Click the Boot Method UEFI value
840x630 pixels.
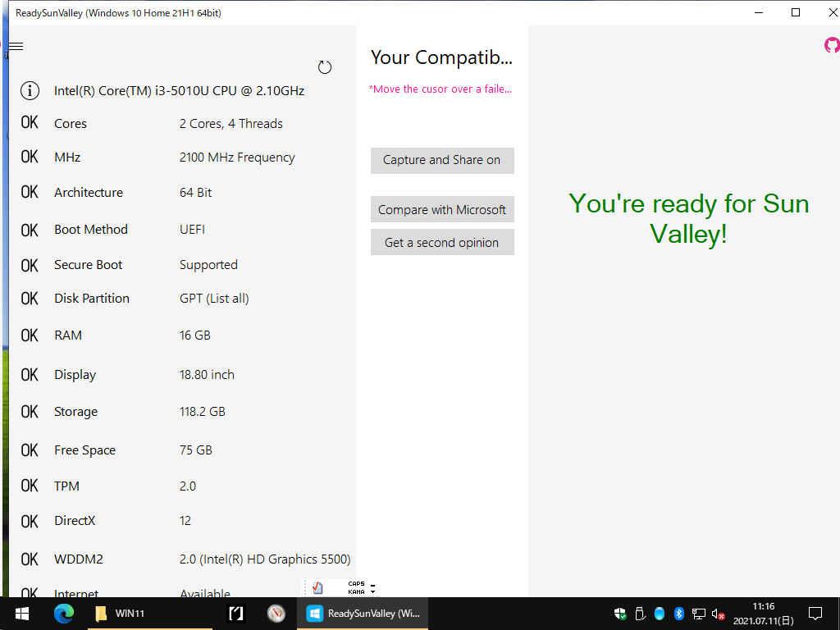(192, 230)
